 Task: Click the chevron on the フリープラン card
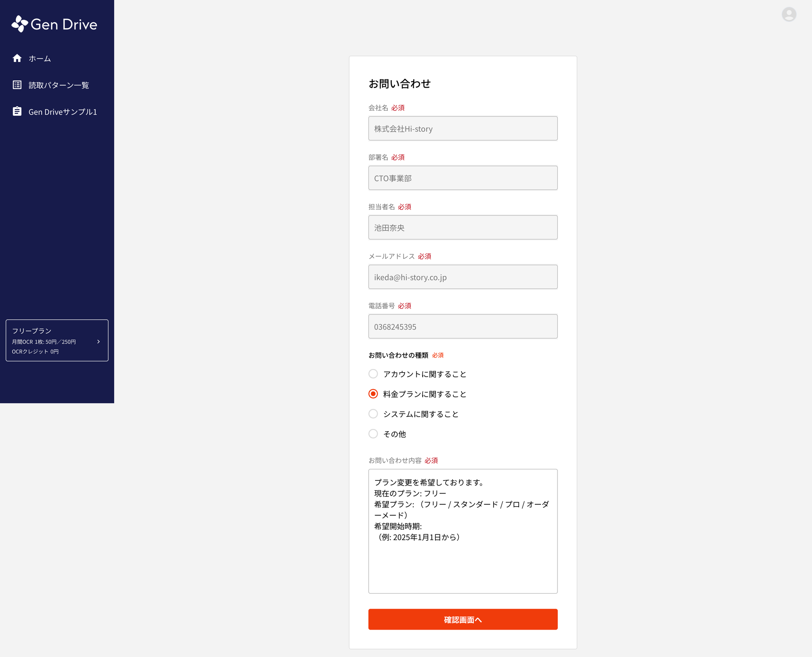coord(99,342)
